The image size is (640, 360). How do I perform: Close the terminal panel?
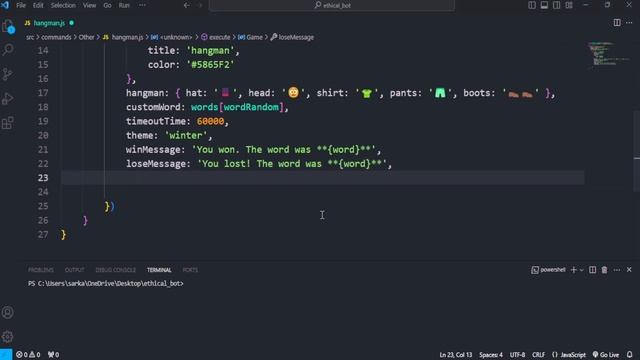tap(629, 270)
